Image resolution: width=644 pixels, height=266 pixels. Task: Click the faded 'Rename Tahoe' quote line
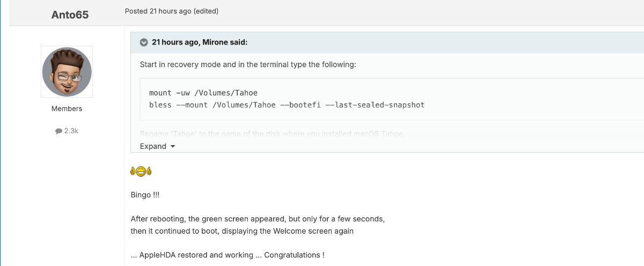pyautogui.click(x=272, y=133)
